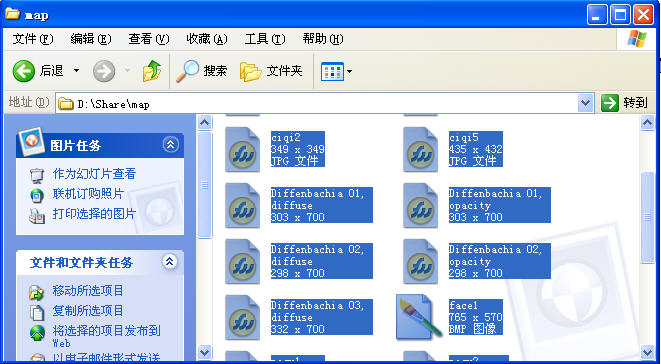661x364 pixels.
Task: Open the 查看(V) menu
Action: point(149,40)
